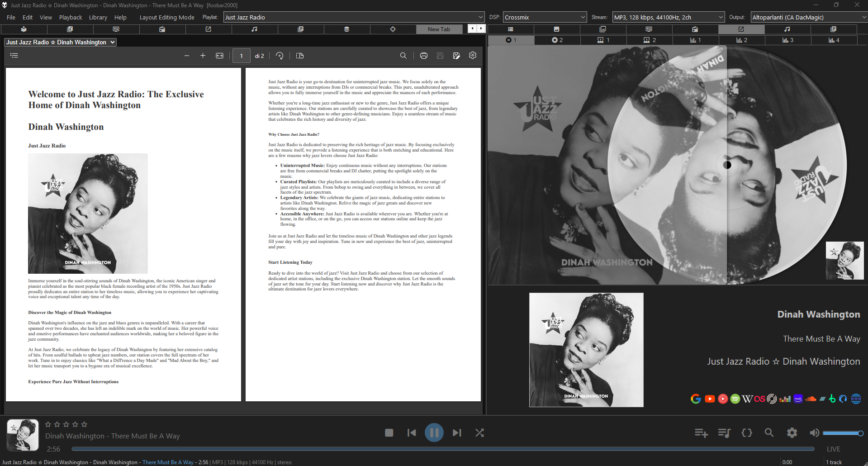868x466 pixels.
Task: Open the blue headphones website icon
Action: (x=843, y=399)
